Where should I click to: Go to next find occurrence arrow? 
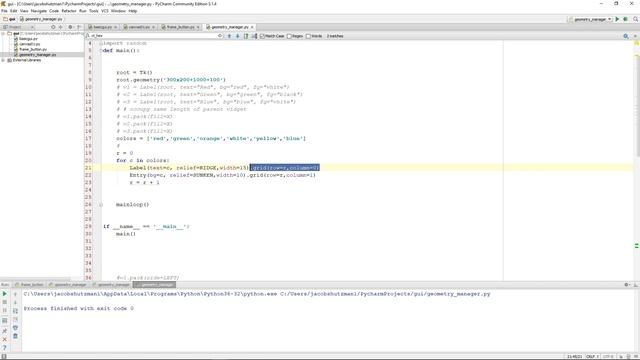tap(238, 36)
